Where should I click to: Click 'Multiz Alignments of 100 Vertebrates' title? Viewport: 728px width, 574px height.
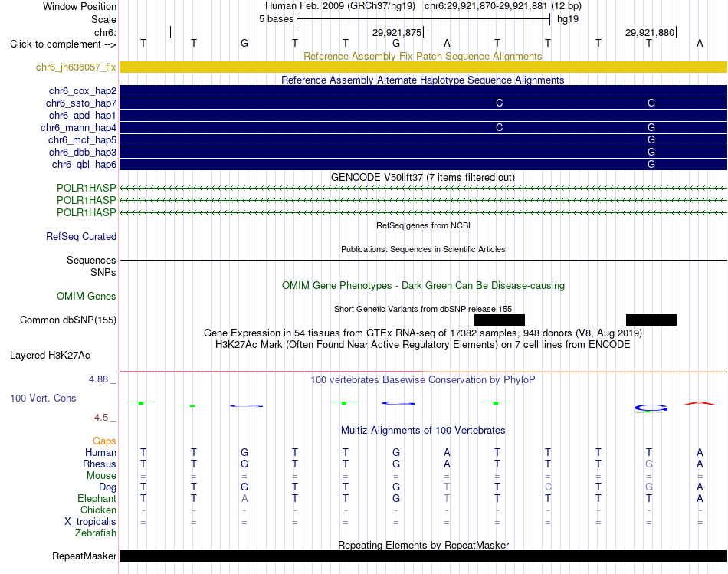[422, 431]
